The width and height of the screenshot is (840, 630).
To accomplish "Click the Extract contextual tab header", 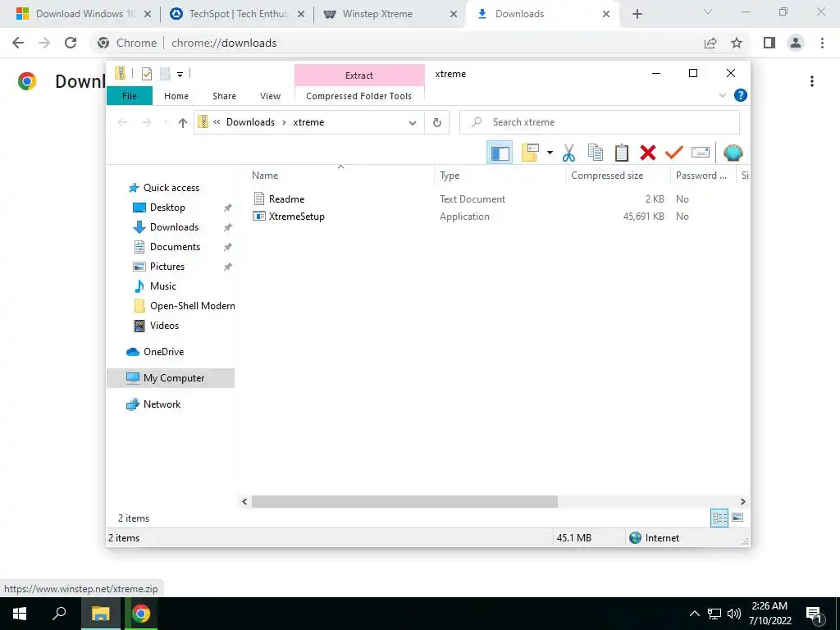I will (359, 75).
